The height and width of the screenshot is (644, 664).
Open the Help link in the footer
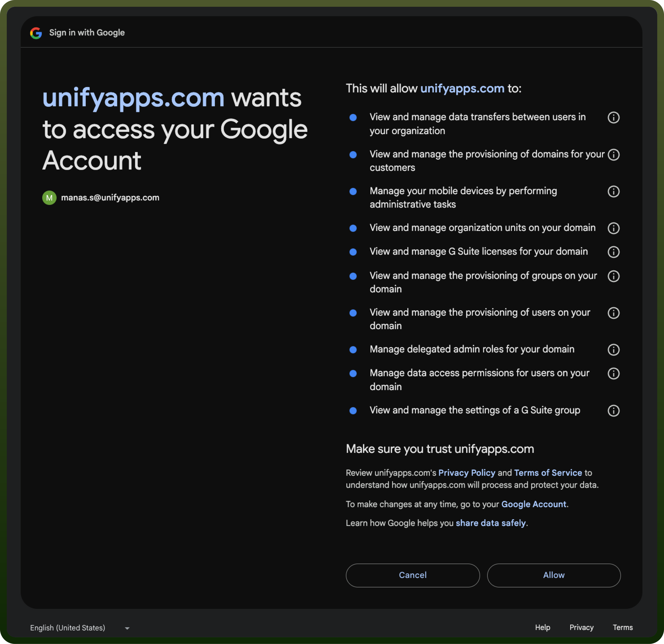pyautogui.click(x=542, y=627)
